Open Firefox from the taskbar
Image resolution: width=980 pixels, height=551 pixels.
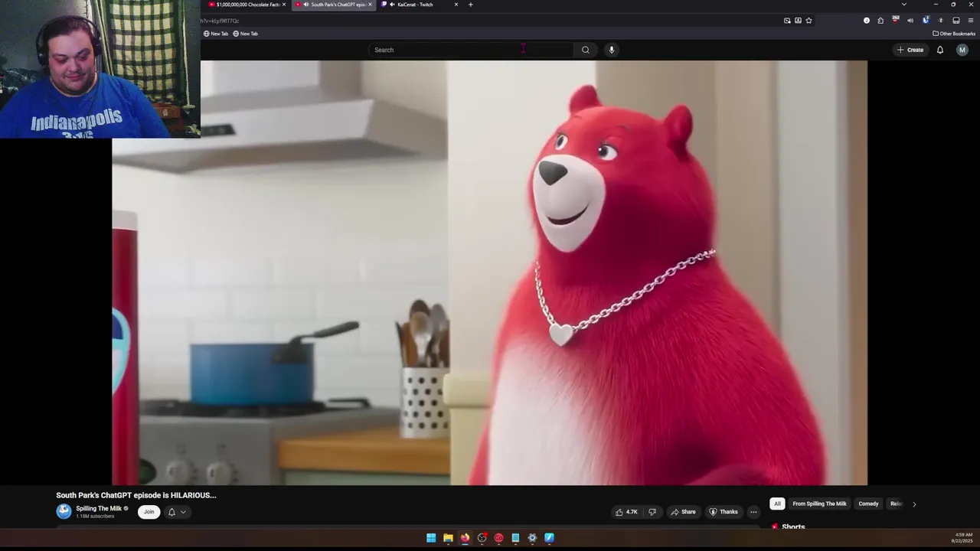coord(465,538)
